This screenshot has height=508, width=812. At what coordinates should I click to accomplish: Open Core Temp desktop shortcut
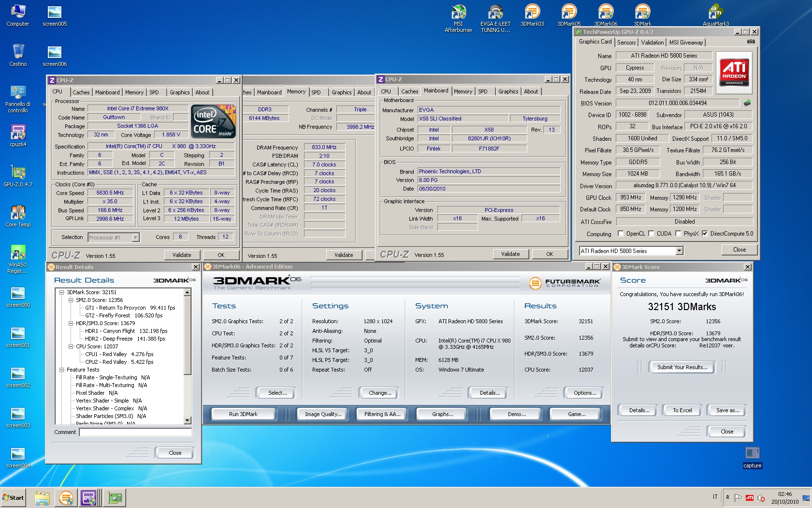point(18,216)
